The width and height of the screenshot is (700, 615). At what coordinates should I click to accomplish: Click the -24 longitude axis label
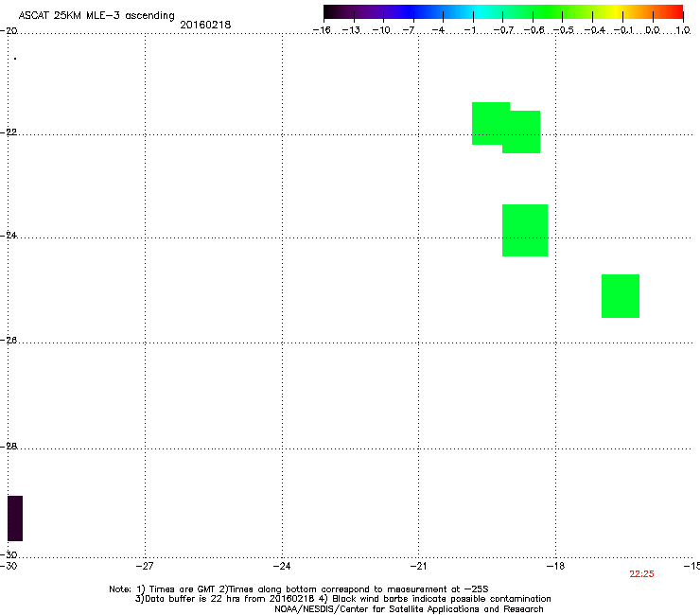pyautogui.click(x=282, y=566)
